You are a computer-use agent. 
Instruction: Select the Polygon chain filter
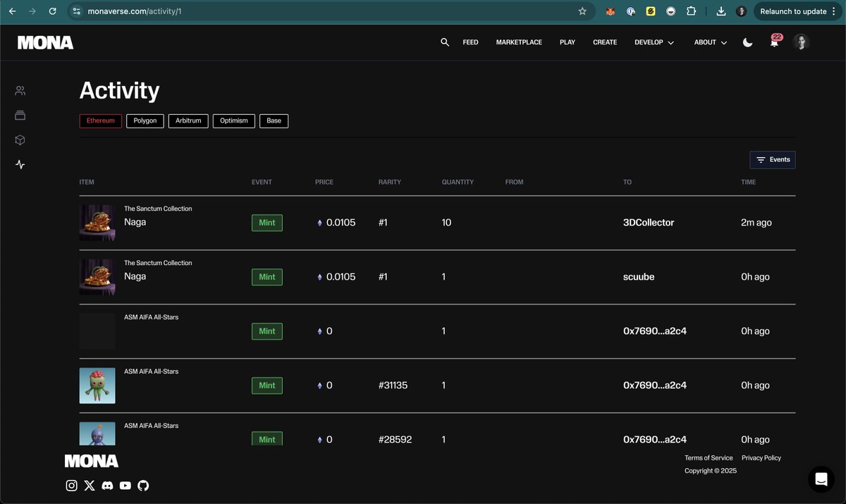(145, 121)
